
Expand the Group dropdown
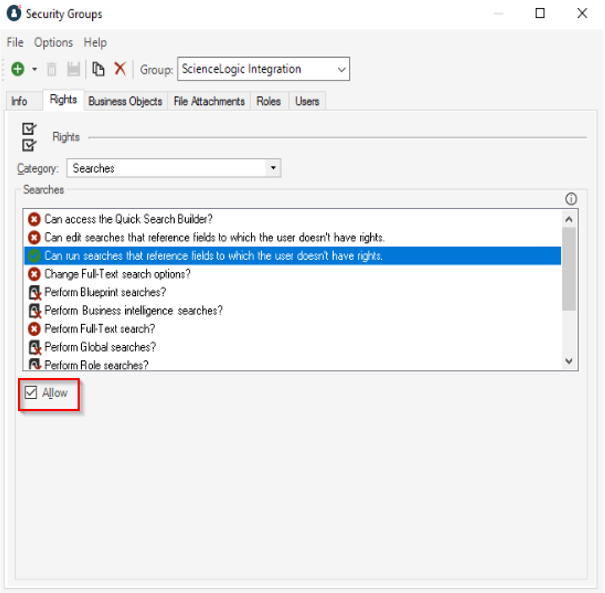(x=342, y=69)
